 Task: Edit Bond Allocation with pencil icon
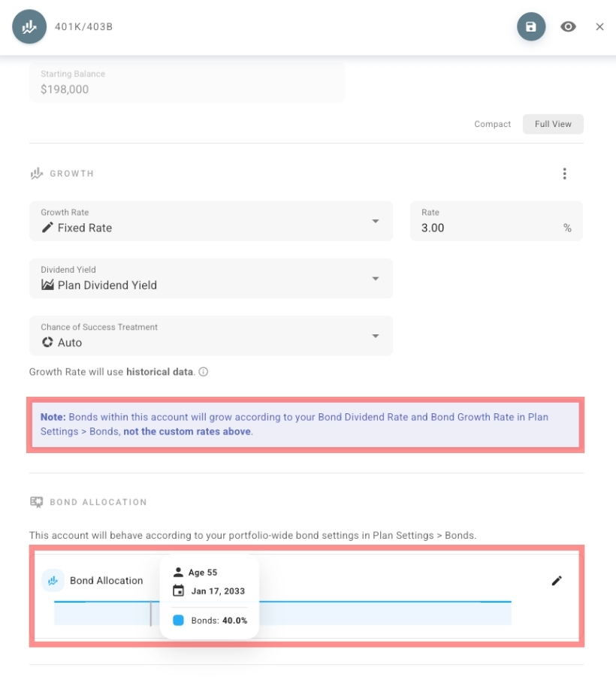tap(557, 580)
